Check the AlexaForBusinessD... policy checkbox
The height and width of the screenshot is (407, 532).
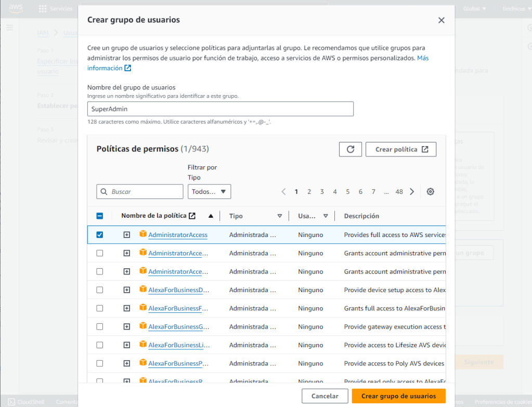coord(100,290)
